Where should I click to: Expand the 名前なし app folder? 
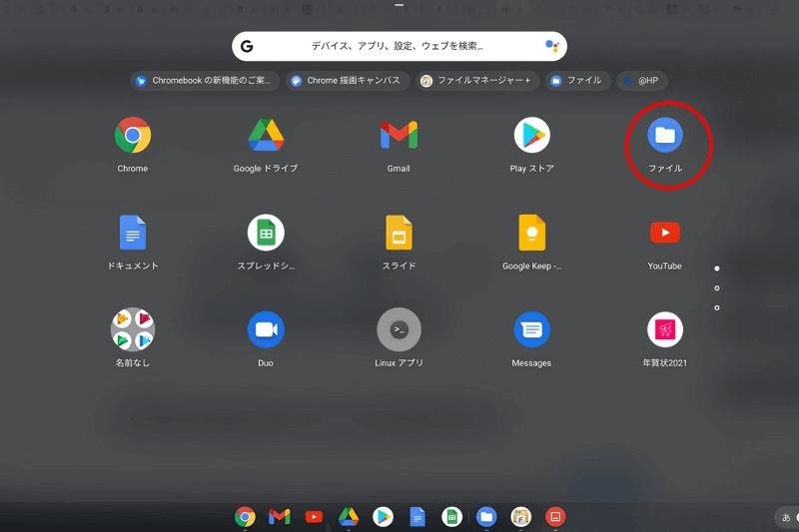(133, 329)
